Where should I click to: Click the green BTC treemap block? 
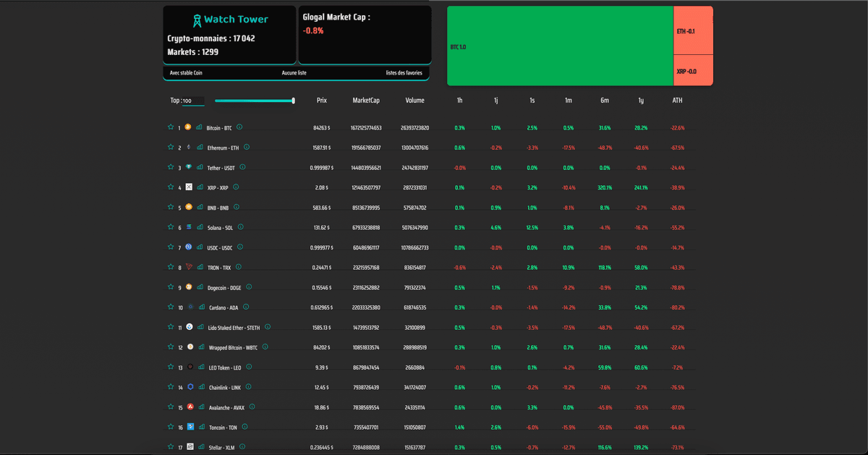560,46
